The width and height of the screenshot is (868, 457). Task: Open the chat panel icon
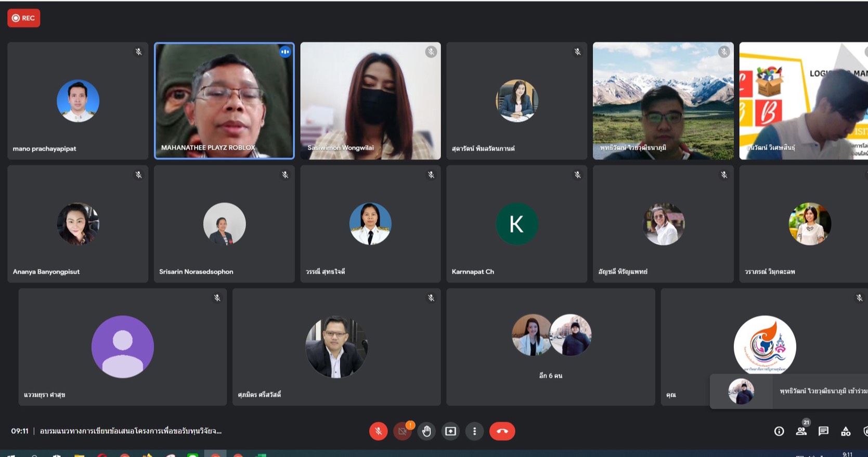point(823,431)
